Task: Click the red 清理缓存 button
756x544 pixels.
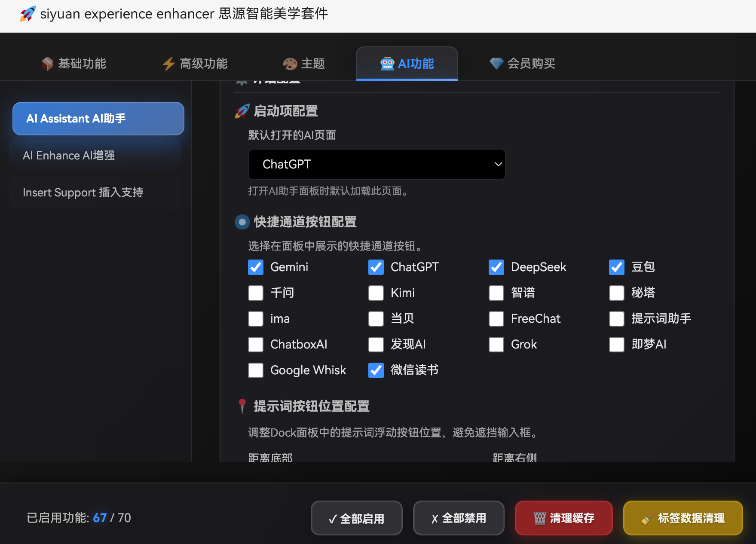Action: [x=564, y=518]
